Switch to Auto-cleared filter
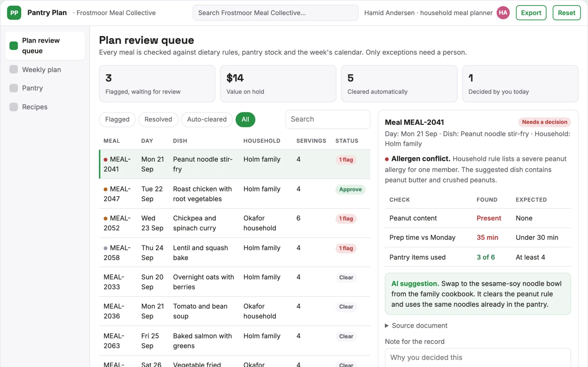The height and width of the screenshot is (367, 588). (x=207, y=119)
